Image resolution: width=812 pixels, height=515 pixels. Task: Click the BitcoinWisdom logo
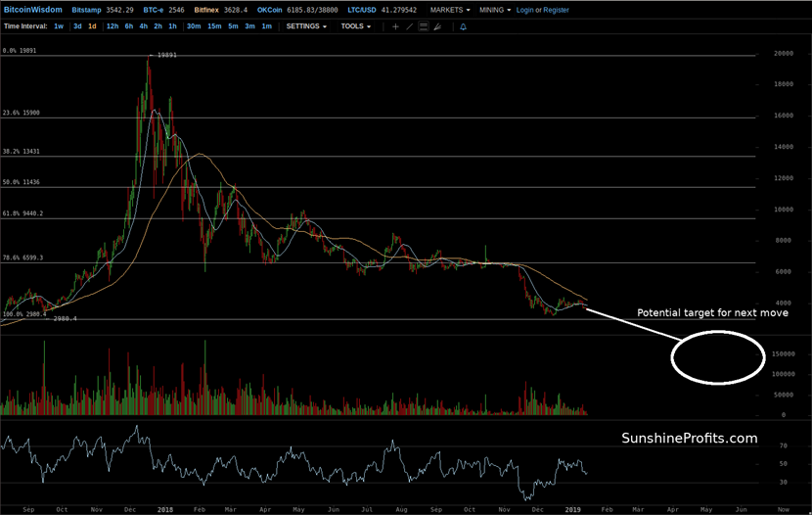32,10
